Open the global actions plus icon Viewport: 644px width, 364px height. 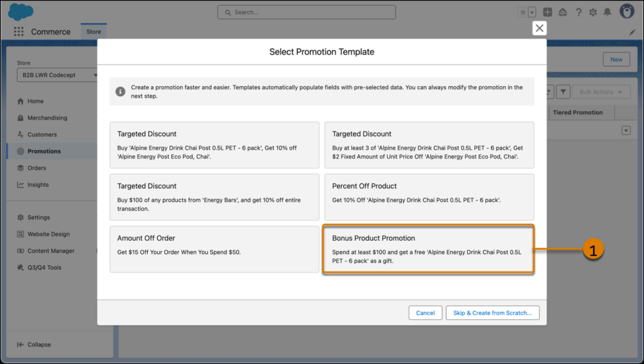point(548,13)
